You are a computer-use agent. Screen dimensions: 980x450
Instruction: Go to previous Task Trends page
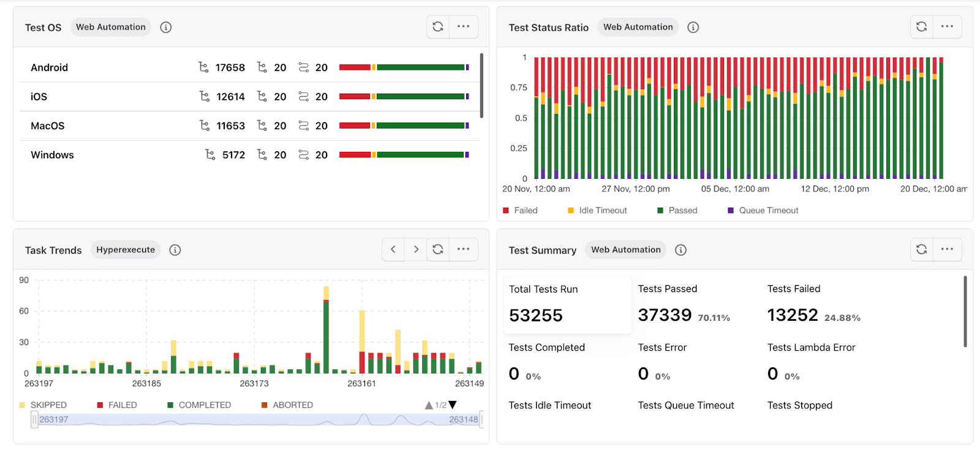point(393,249)
